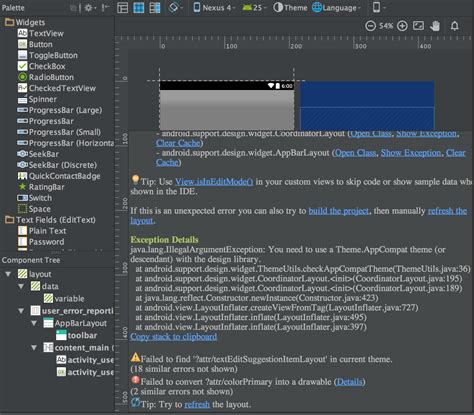Screen dimensions: 474x415
Task: Select variable in Component Tree
Action: click(x=64, y=299)
